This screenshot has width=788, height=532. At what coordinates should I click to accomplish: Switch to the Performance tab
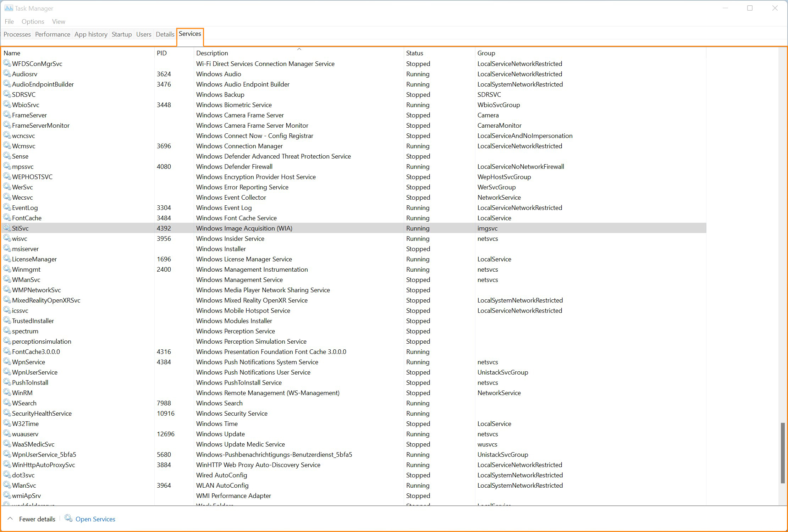(x=53, y=34)
